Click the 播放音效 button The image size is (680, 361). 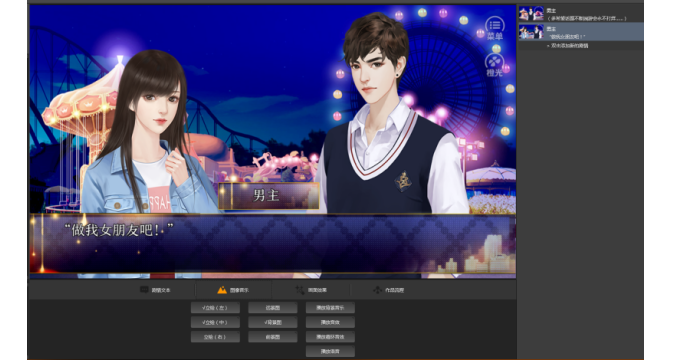coord(330,322)
